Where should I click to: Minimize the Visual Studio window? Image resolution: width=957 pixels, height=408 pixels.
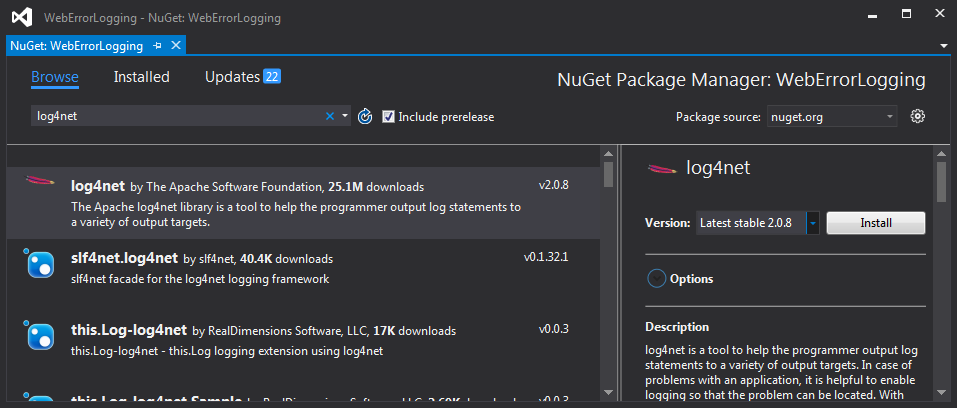point(875,15)
